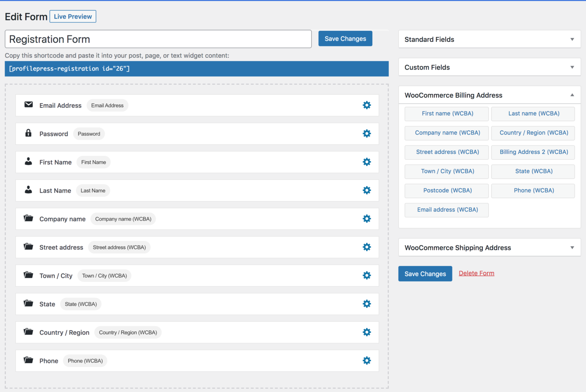Open settings gear for Password field
Image resolution: width=586 pixels, height=392 pixels.
coord(367,134)
